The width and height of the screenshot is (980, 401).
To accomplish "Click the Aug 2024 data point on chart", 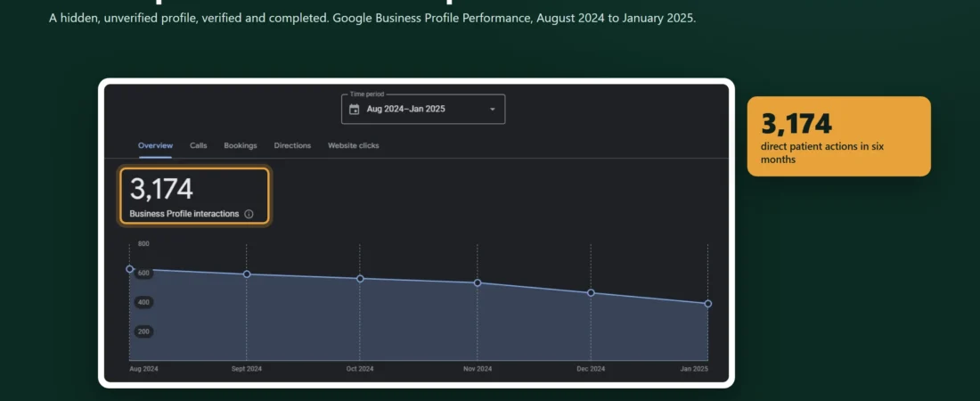I will [x=129, y=269].
